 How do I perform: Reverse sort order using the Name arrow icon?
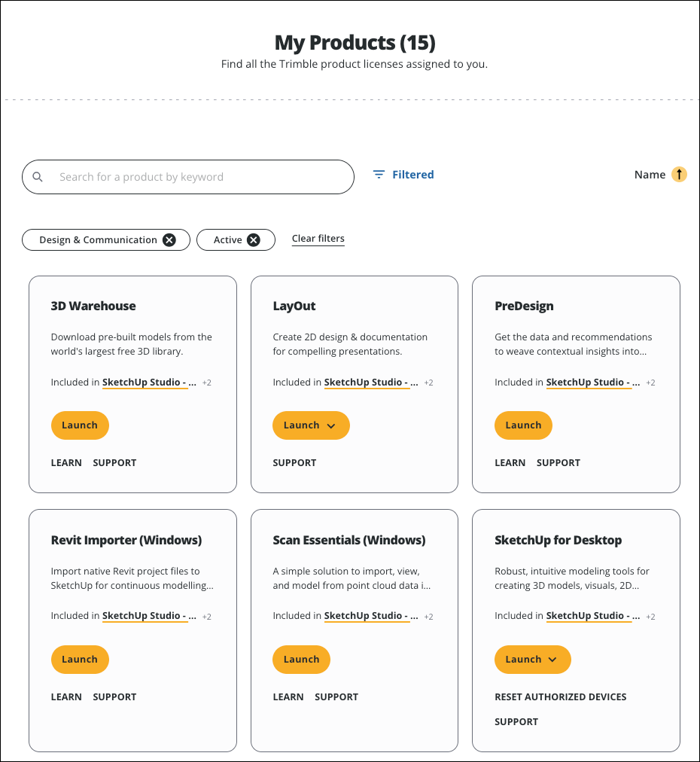[x=679, y=174]
